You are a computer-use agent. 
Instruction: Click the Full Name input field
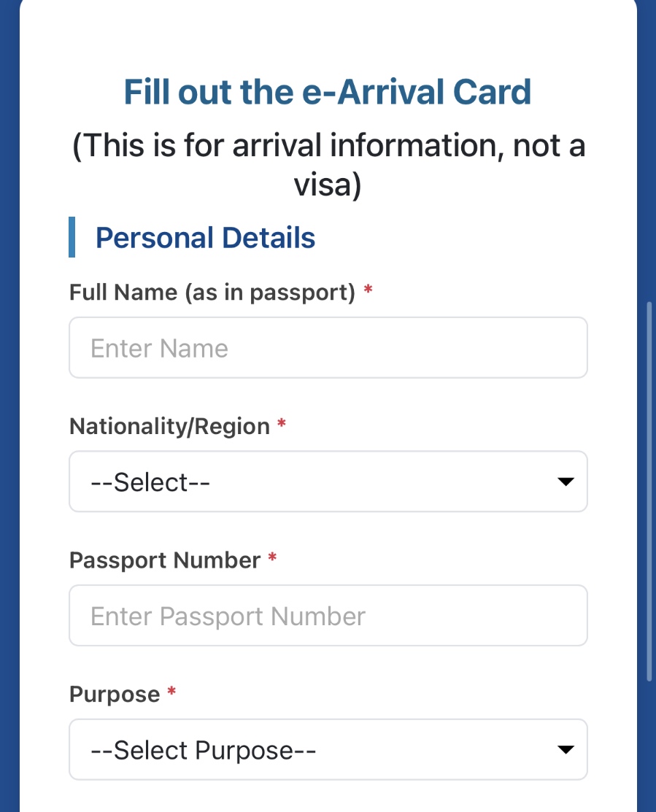click(328, 348)
